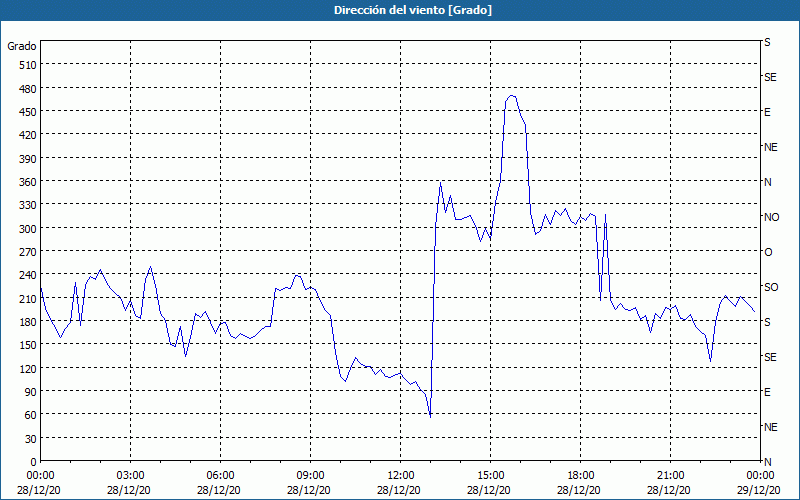
Task: Select the 150 y-axis value
Action: [28, 345]
